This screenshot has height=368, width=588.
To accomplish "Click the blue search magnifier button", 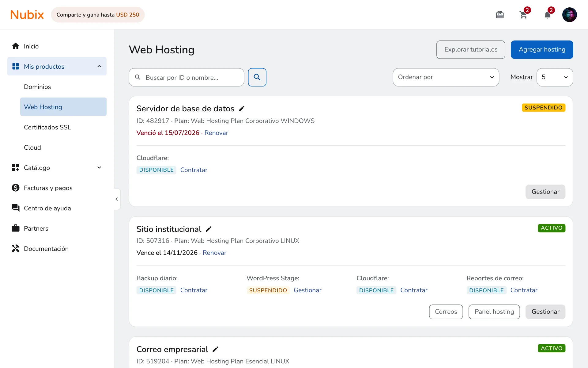I will pyautogui.click(x=257, y=77).
